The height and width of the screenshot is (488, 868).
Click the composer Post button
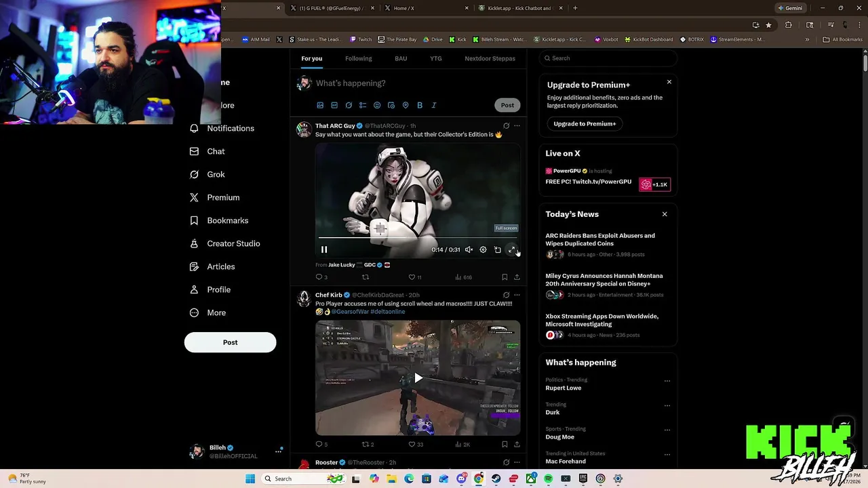[x=507, y=105]
